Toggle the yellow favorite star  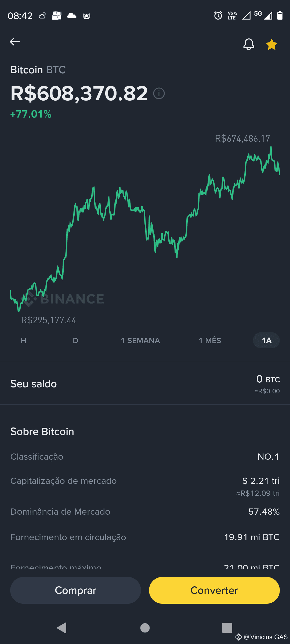(x=271, y=44)
